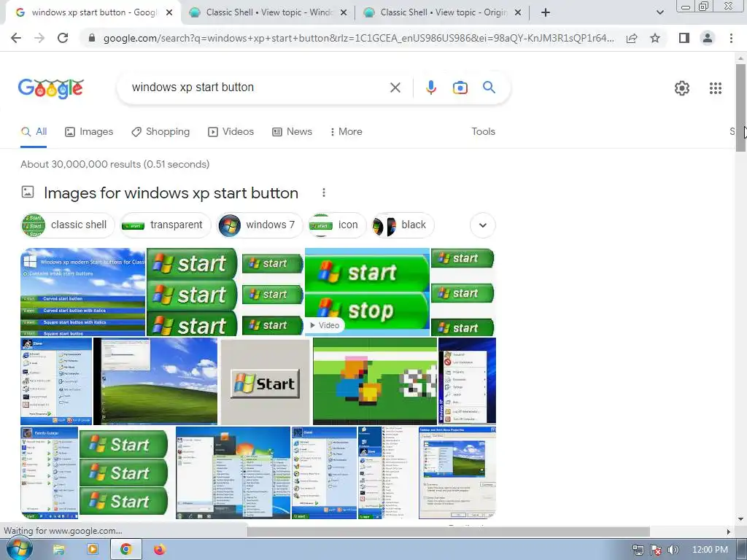Filter images by black chip
Viewport: 747px width, 560px height.
402,225
